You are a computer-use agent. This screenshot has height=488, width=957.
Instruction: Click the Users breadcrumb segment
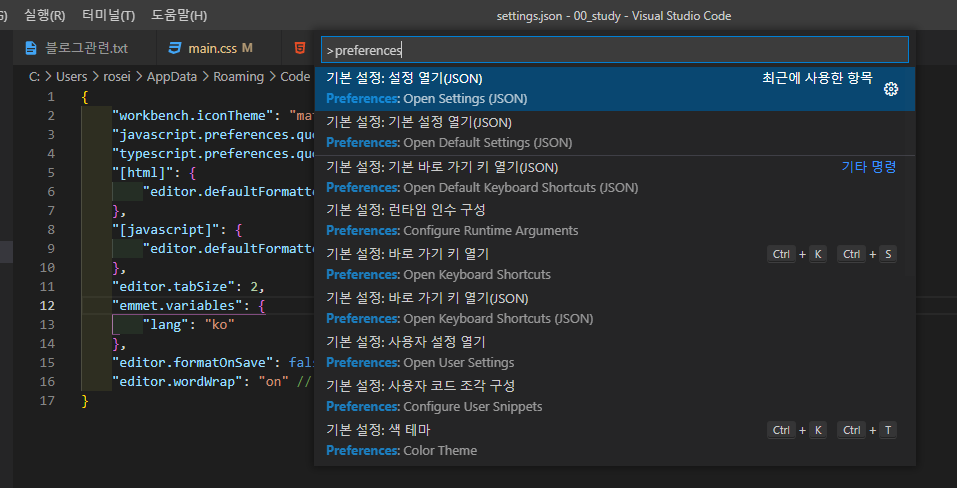(x=71, y=77)
